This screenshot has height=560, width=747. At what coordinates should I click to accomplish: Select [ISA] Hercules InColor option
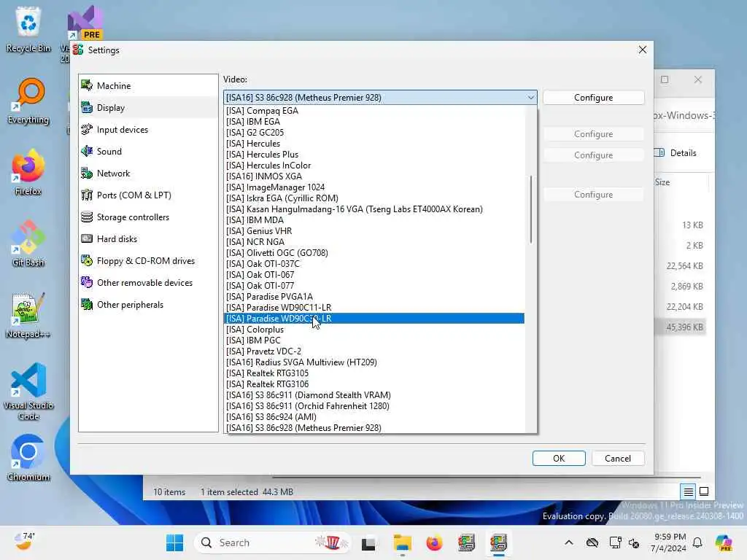pos(374,166)
